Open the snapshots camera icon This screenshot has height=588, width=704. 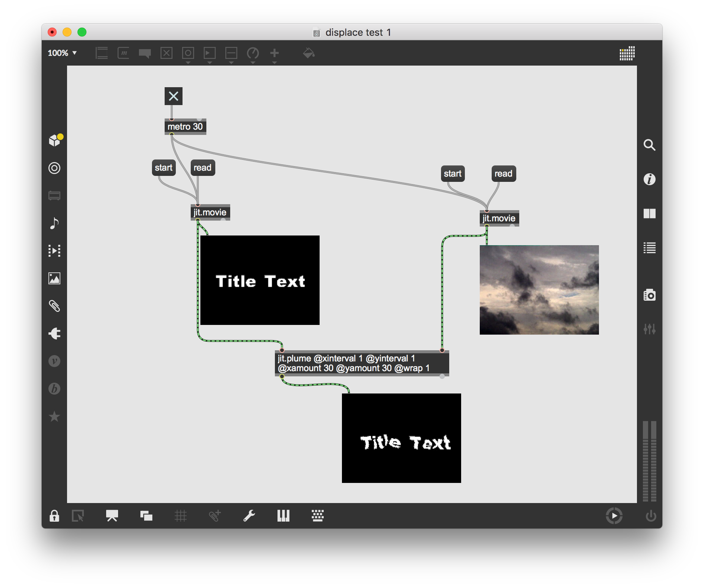(x=649, y=295)
